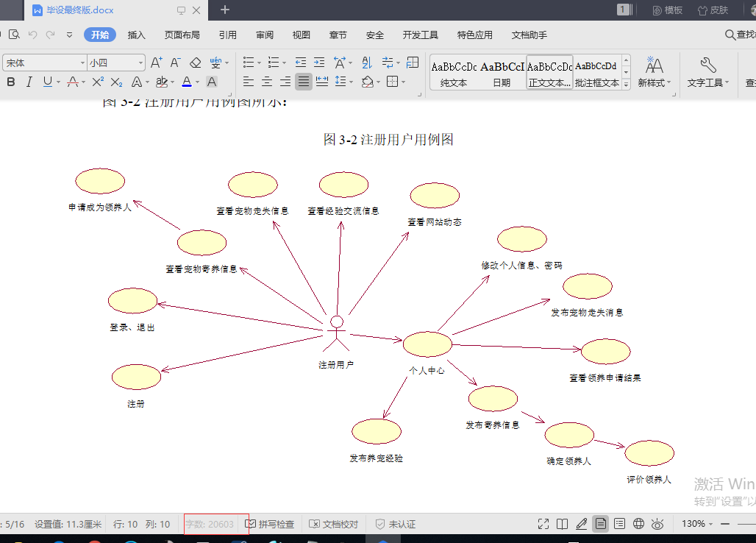Viewport: 756px width, 543px height.
Task: Apply strikethrough formatting button
Action: [73, 82]
